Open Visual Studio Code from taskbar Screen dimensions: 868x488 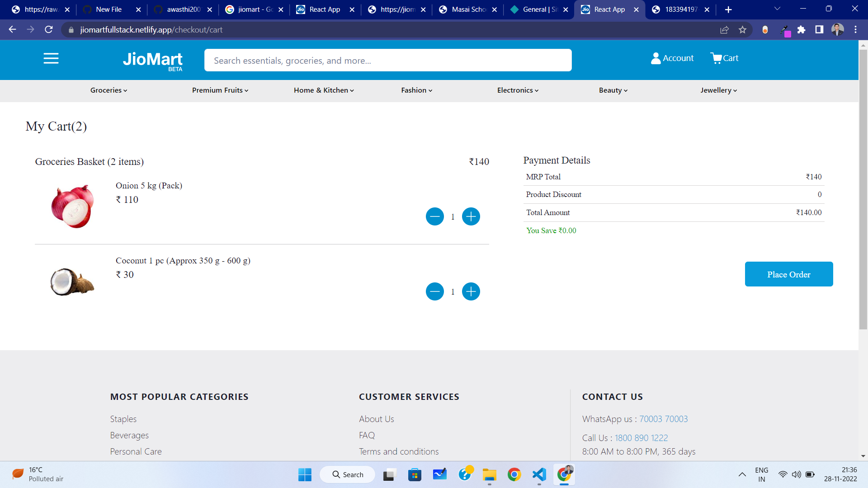point(539,474)
